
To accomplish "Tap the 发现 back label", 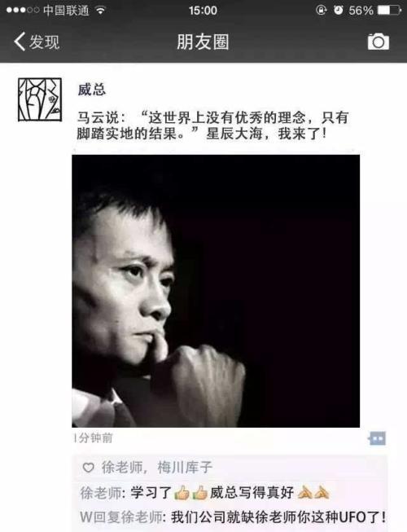I will coord(44,42).
